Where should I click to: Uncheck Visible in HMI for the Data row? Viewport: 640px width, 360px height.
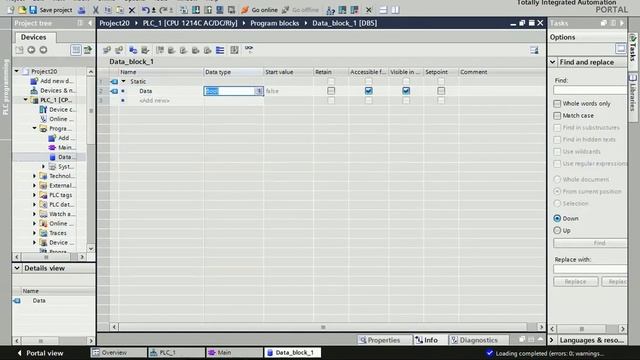pos(406,91)
